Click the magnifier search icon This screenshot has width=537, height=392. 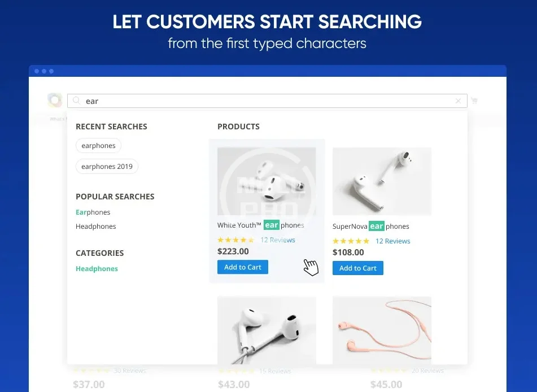point(76,101)
